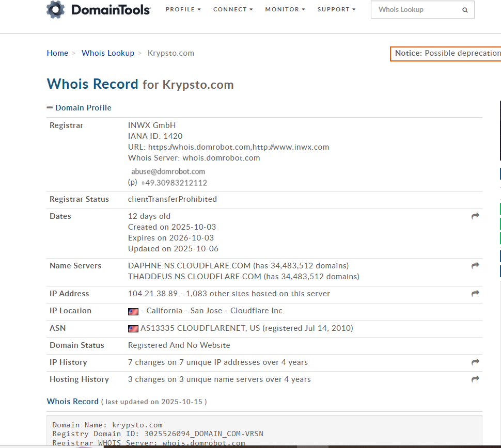Click share arrow in Dates row

(476, 216)
